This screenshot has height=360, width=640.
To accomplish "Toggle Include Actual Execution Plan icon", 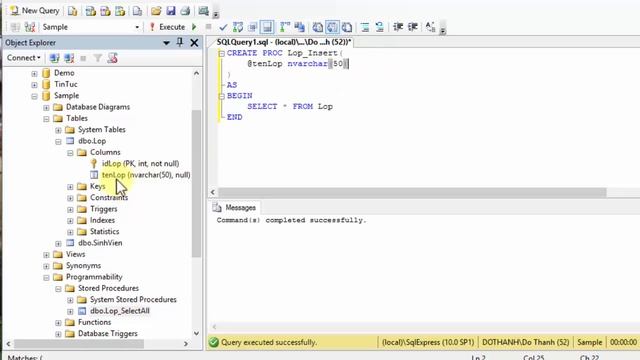I will point(284,27).
